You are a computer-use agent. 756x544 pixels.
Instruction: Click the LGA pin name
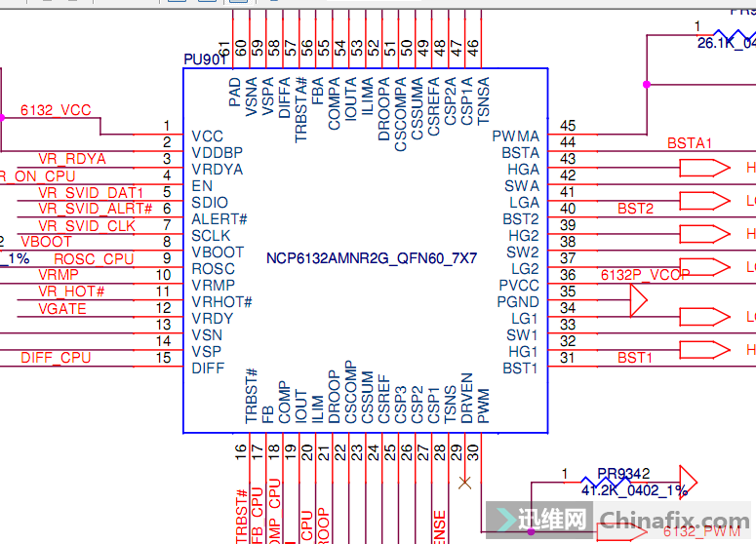pos(525,203)
